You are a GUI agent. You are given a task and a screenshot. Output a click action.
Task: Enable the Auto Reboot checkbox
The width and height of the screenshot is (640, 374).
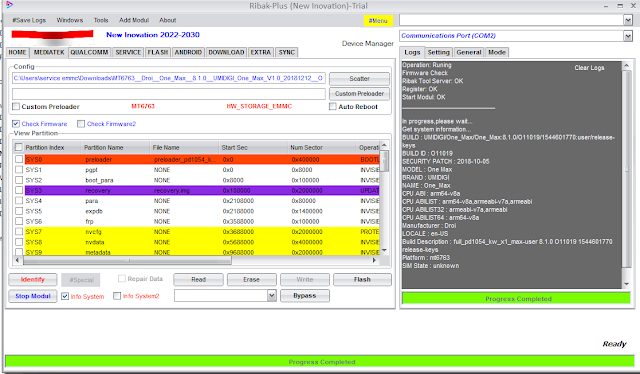[x=333, y=107]
